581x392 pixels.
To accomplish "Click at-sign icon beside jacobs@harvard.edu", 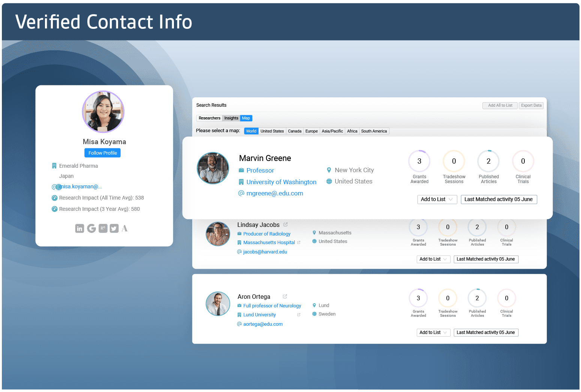I will [x=240, y=252].
